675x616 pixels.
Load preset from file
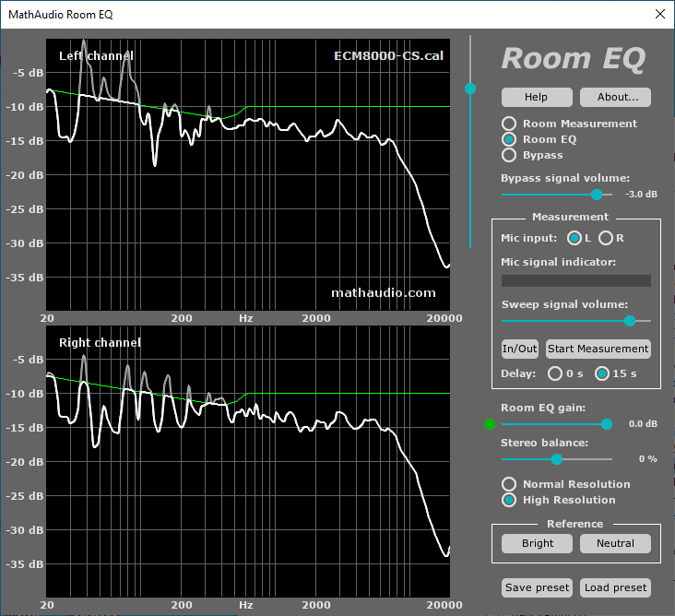pyautogui.click(x=615, y=587)
